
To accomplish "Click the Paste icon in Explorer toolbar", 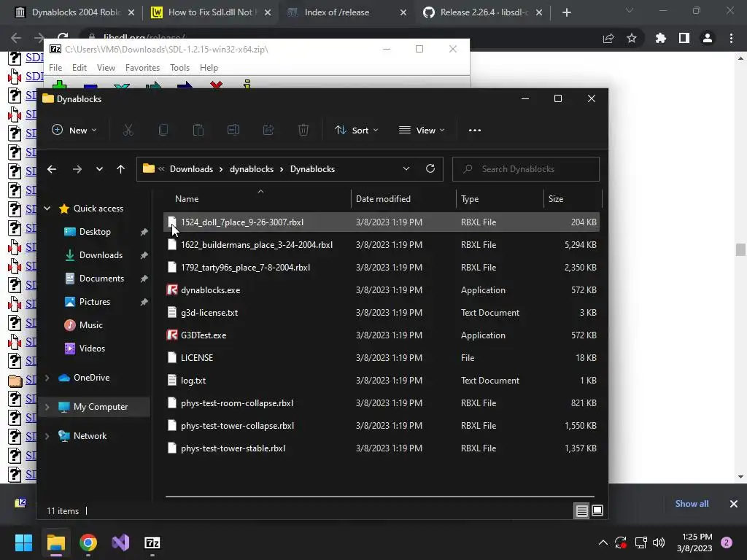I will 198,130.
